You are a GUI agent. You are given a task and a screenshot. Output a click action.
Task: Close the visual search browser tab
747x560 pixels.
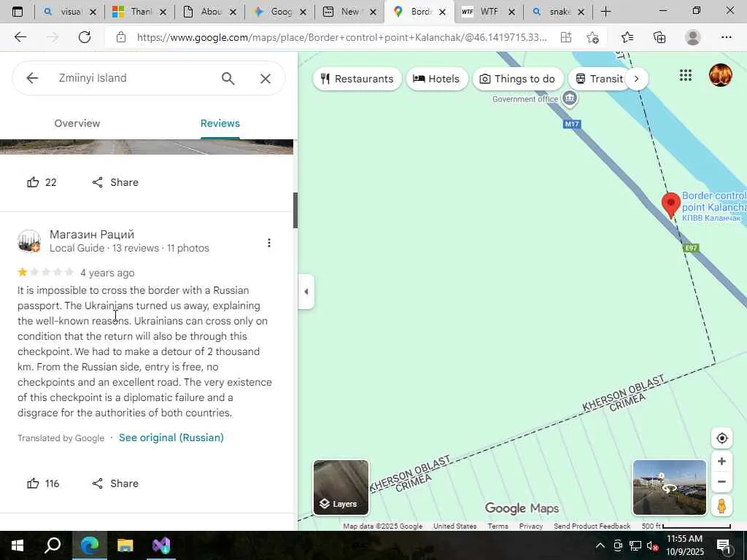coord(93,12)
